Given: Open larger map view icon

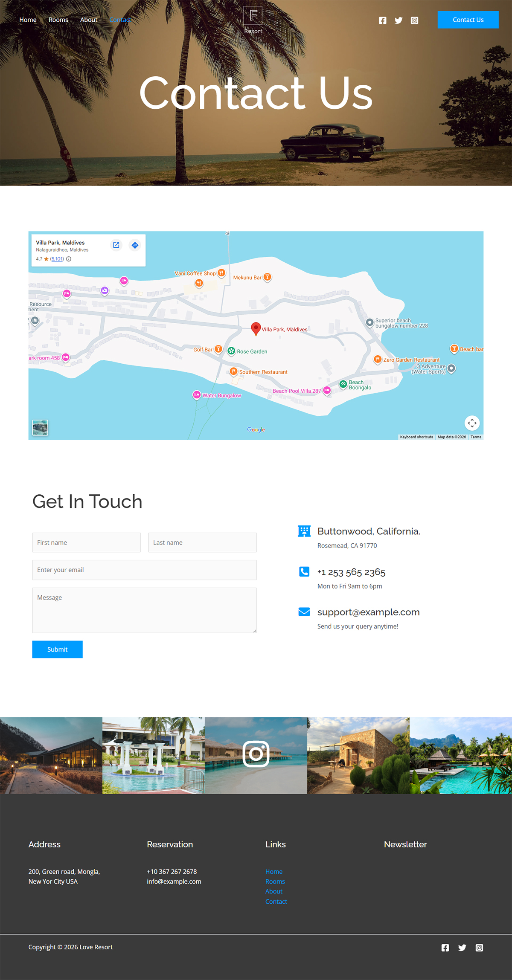Looking at the screenshot, I should point(116,245).
